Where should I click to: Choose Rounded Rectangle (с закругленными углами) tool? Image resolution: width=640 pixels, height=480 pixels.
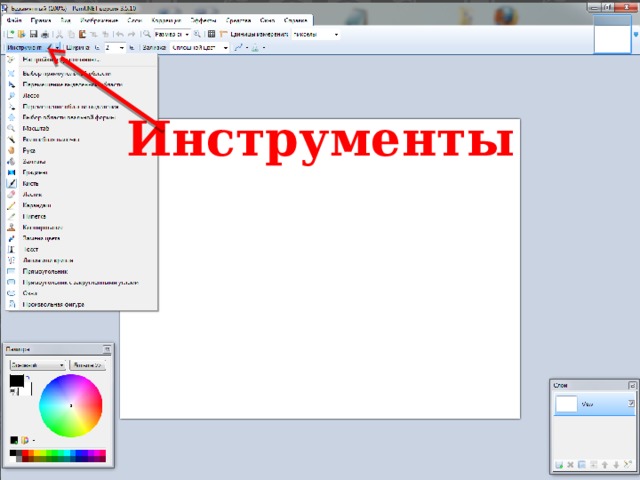82,282
